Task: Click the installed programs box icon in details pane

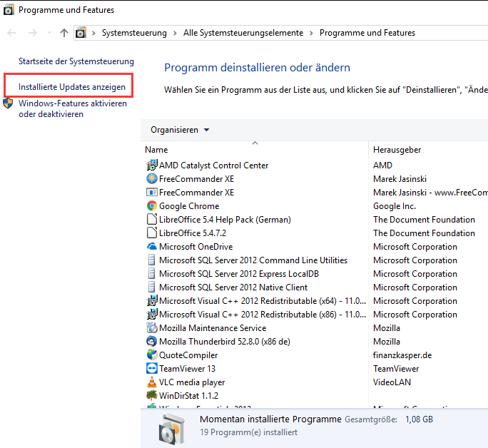Action: [171, 429]
